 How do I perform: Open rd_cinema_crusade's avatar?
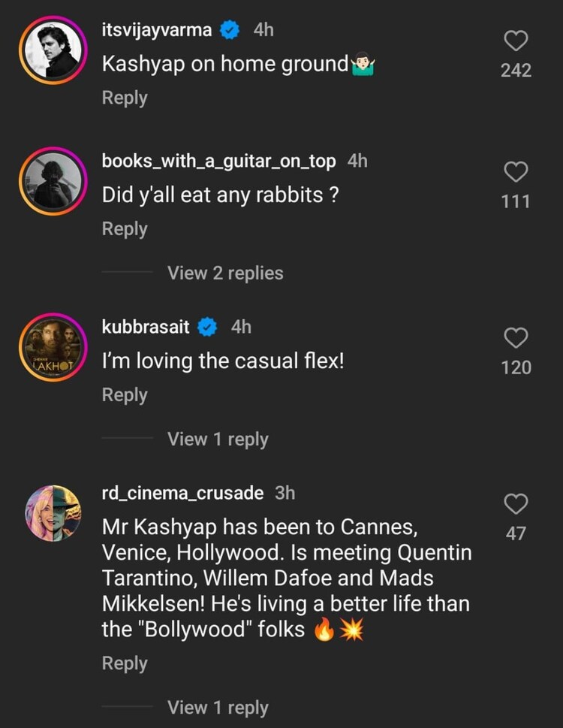click(x=53, y=513)
